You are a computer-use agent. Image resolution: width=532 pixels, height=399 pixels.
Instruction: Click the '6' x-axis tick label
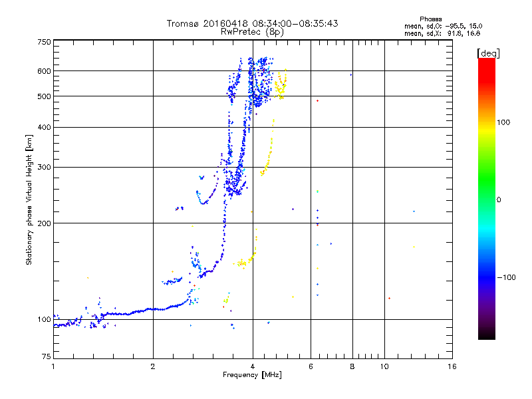(311, 366)
